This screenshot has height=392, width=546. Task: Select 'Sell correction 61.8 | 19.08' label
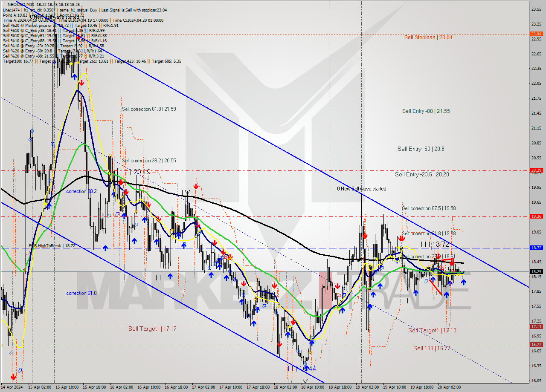click(429, 233)
